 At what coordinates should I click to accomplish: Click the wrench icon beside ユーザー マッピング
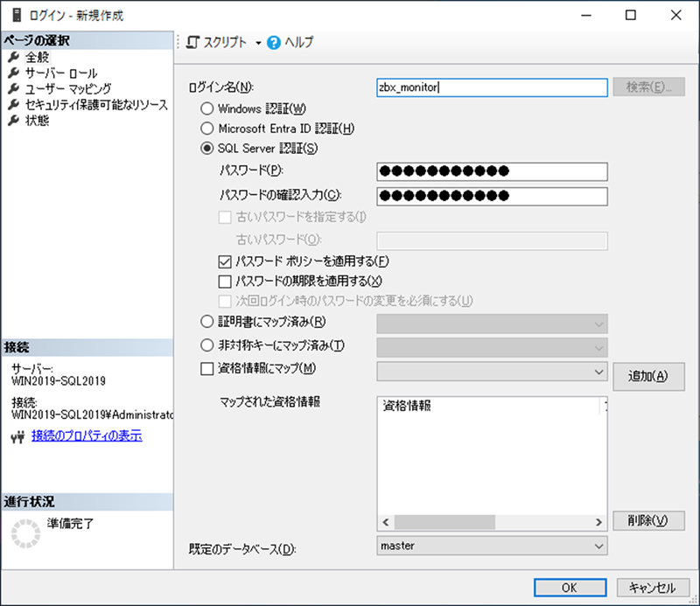13,89
